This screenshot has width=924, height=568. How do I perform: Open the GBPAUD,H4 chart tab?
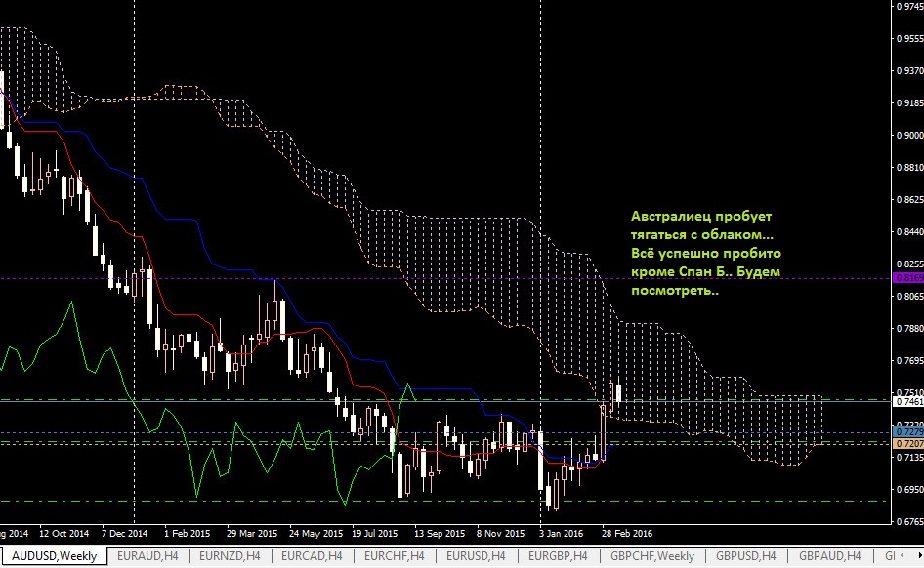[829, 556]
